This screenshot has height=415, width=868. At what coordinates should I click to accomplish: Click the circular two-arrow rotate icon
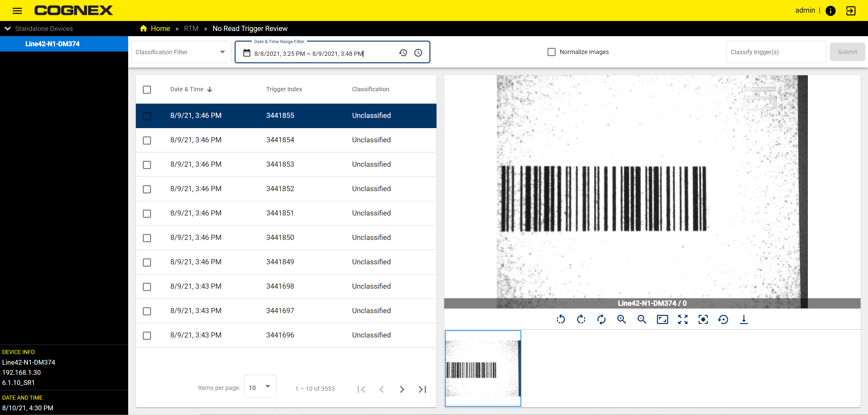[601, 319]
